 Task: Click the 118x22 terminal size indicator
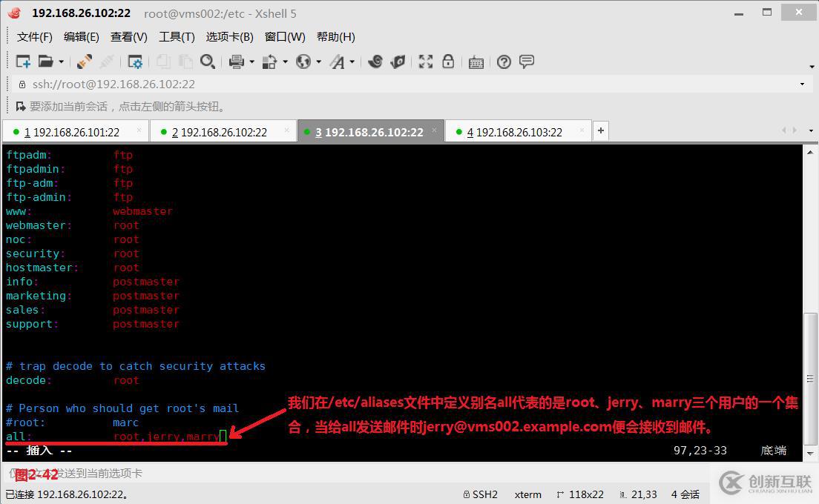pos(580,494)
